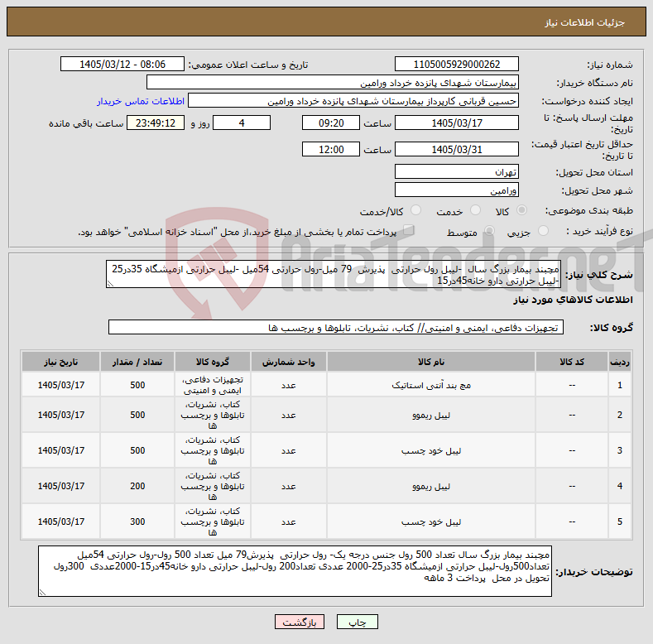Select the خدمت radio button
The width and height of the screenshot is (653, 644).
475,210
